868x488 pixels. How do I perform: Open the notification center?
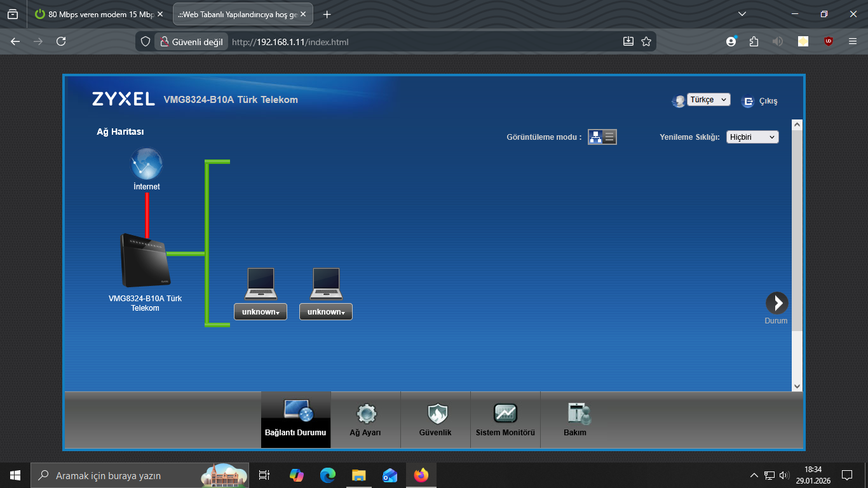pyautogui.click(x=847, y=475)
